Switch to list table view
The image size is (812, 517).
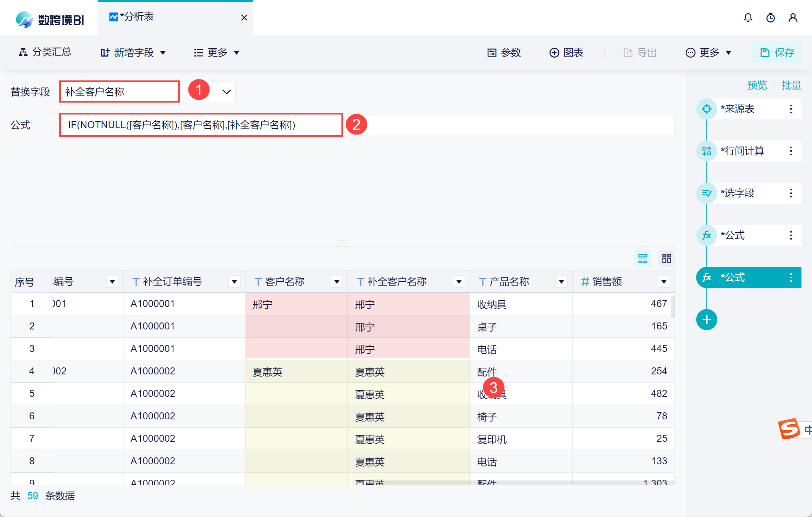[x=643, y=258]
